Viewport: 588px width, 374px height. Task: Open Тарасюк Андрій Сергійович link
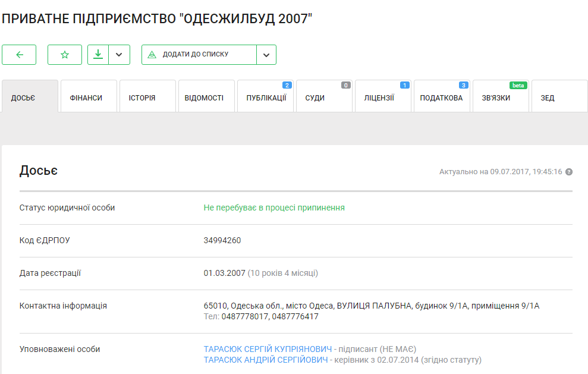click(265, 360)
